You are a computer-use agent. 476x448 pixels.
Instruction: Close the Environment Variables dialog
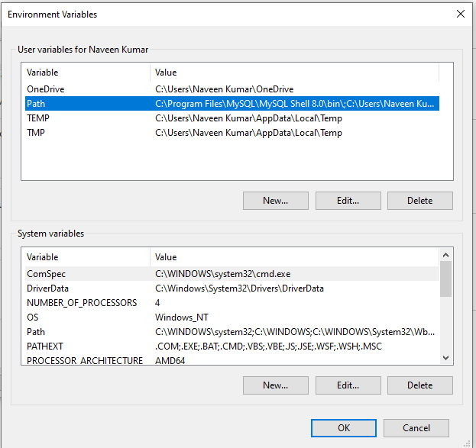point(460,14)
